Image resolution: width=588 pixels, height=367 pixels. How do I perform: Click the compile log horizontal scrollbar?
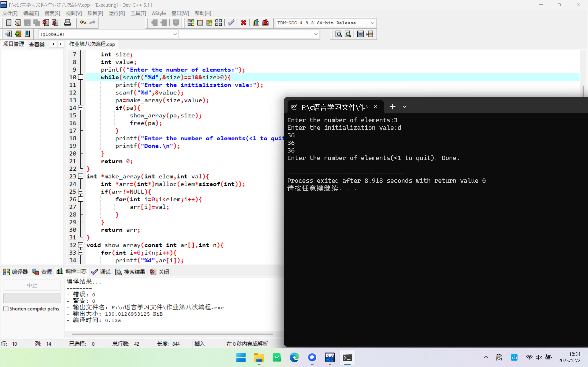click(x=172, y=334)
